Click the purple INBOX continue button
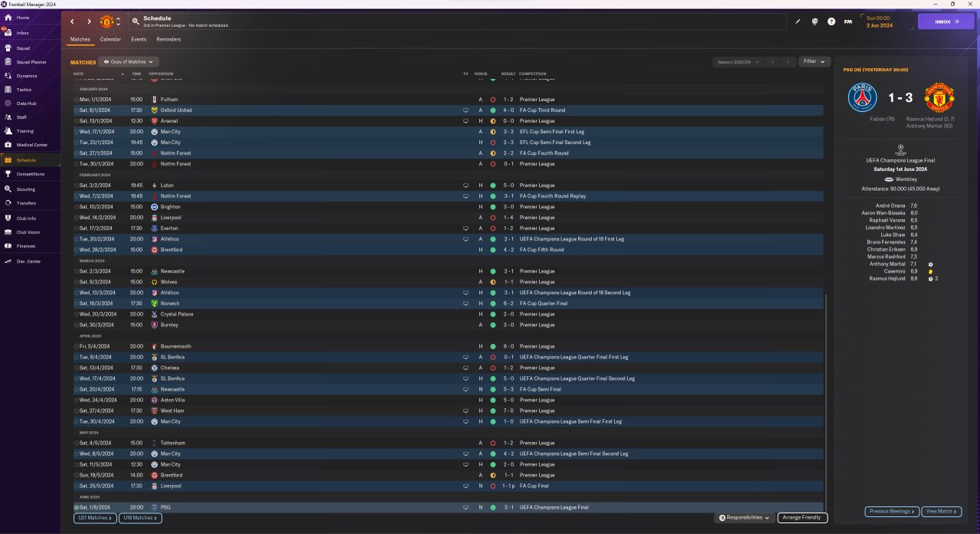The width and height of the screenshot is (980, 534). click(x=946, y=21)
